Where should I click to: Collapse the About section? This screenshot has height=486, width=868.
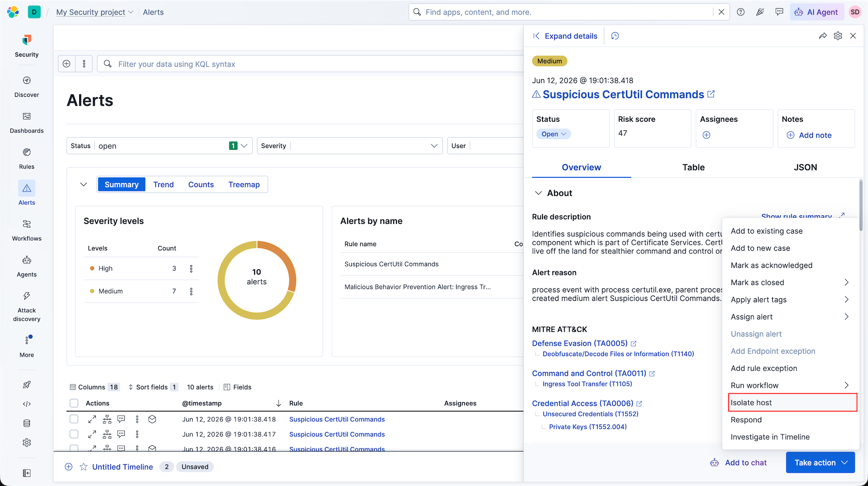point(538,193)
